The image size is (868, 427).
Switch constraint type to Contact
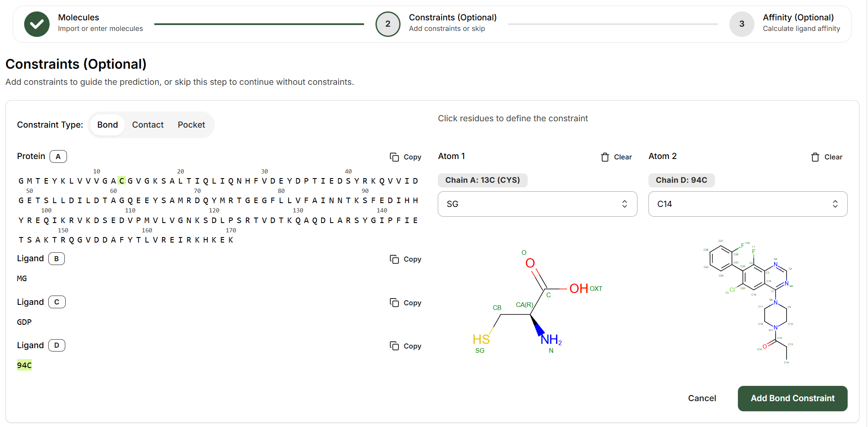click(147, 125)
